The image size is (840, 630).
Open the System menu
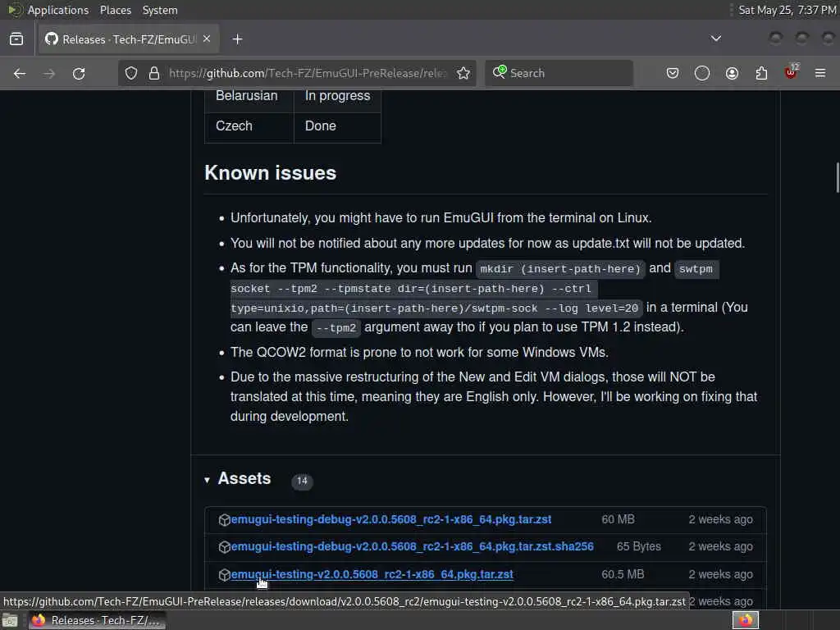(x=160, y=10)
